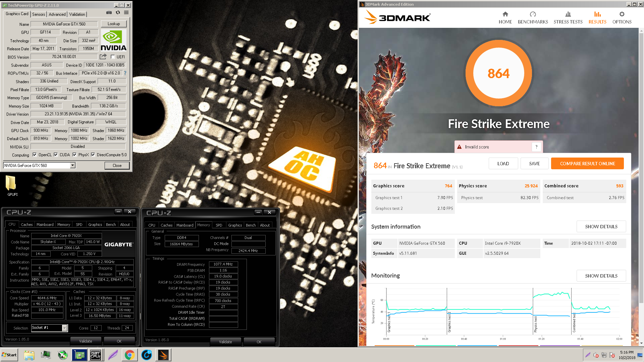This screenshot has width=644, height=362.
Task: Open Bench tab in right CPU-Z window
Action: 251,225
